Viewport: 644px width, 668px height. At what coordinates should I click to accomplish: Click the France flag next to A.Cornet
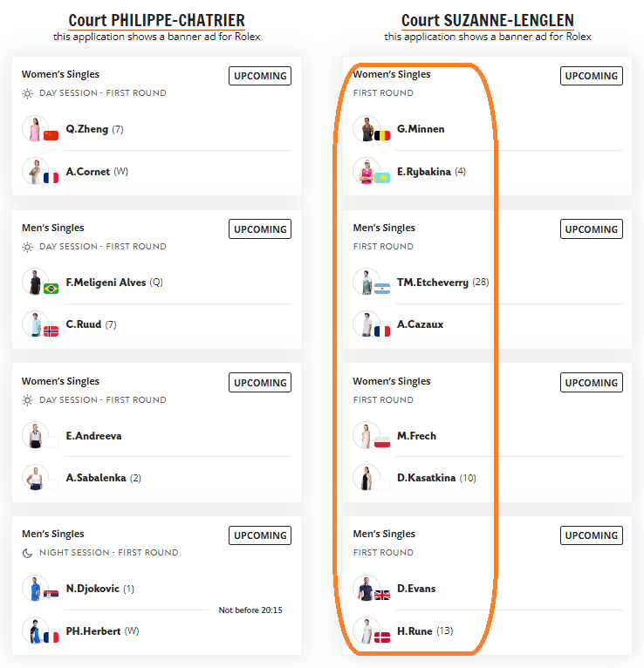pos(51,178)
